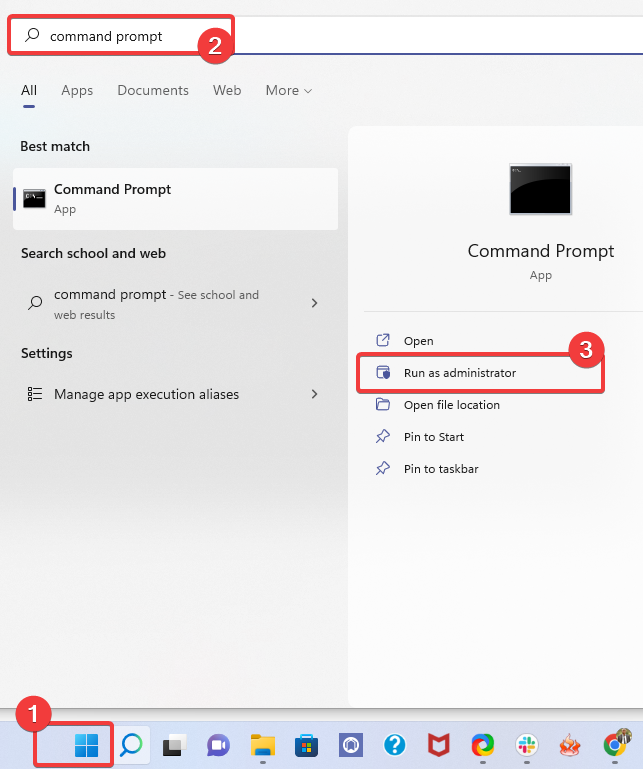The image size is (643, 769).
Task: Open the taskbar Search icon
Action: tap(132, 745)
